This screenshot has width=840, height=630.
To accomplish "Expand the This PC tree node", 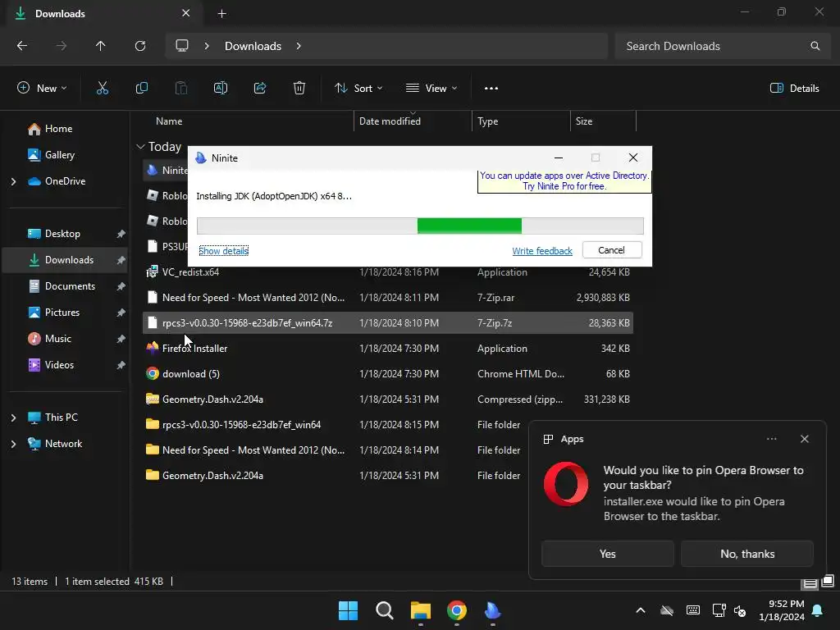I will tap(13, 418).
